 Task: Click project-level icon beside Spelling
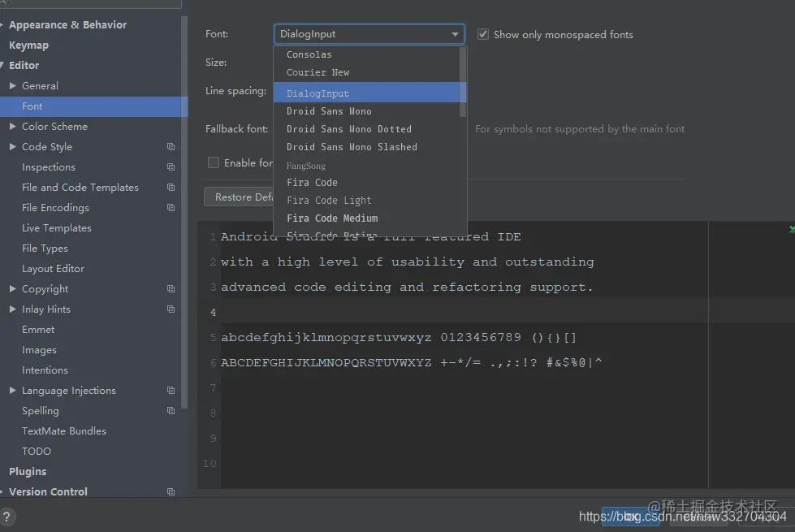tap(171, 410)
